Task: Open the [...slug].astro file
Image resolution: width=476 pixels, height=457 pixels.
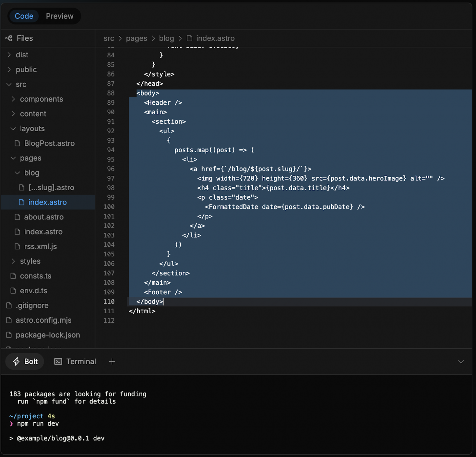Action: click(51, 187)
